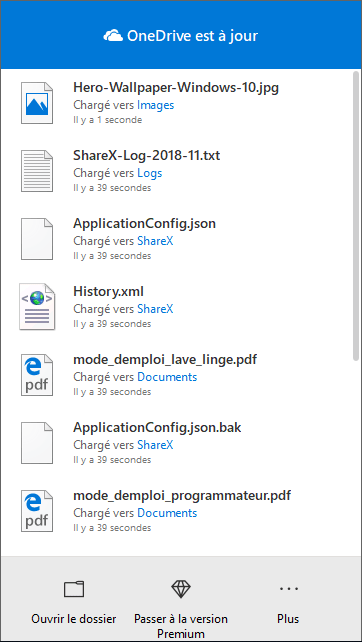Select file name mode_demploi_programmateur.pdf
Screen dimensions: 362x642
[182, 495]
